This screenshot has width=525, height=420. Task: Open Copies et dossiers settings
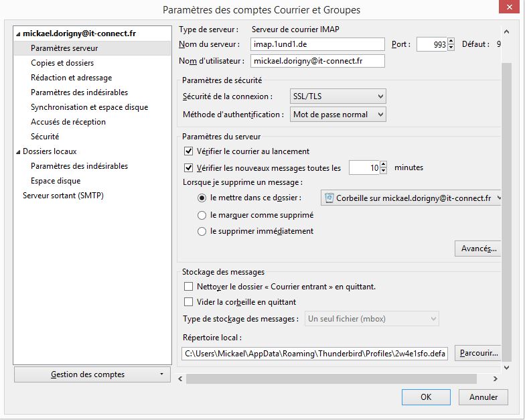62,63
